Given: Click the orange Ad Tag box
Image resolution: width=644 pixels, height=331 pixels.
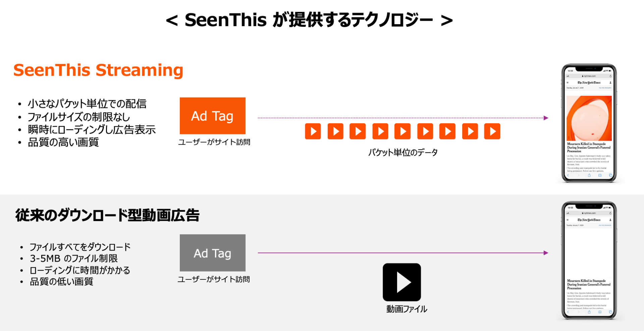Looking at the screenshot, I should (x=212, y=116).
